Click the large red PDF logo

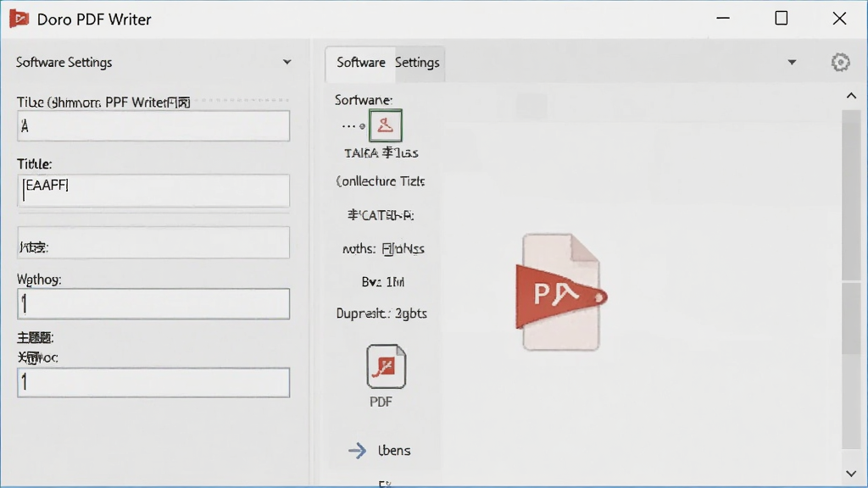click(x=561, y=292)
